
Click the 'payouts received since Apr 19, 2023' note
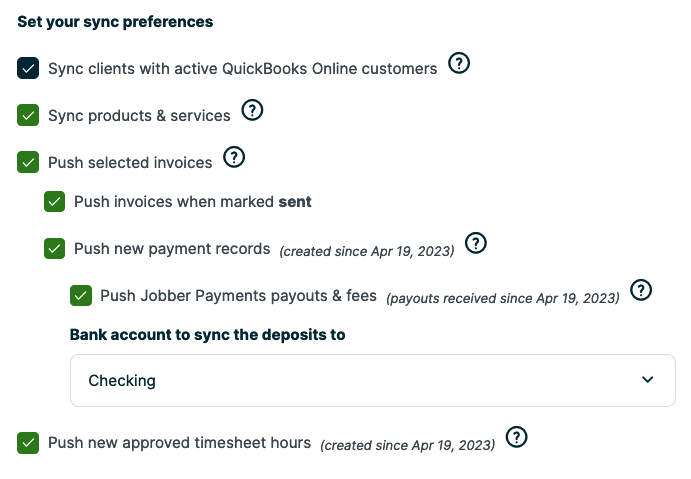pyautogui.click(x=503, y=298)
